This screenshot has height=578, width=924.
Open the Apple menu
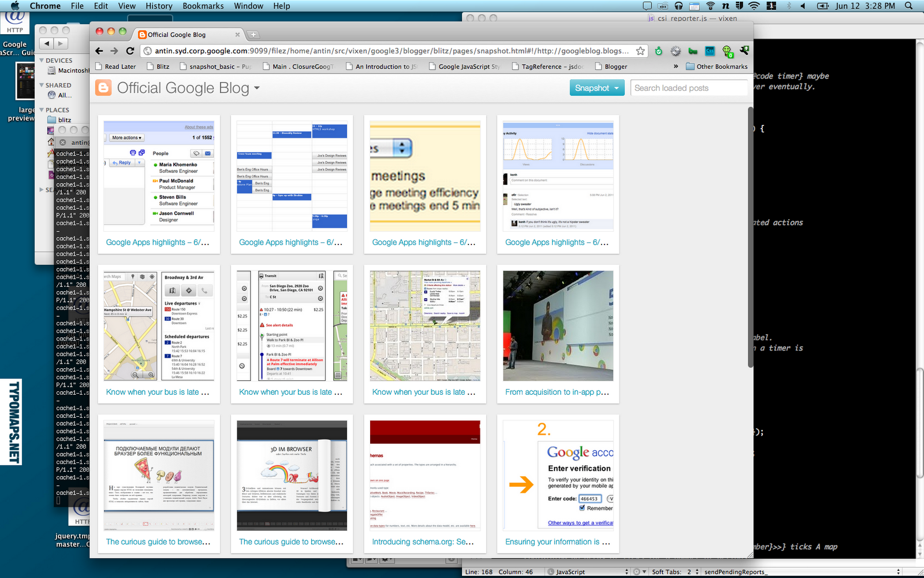[x=16, y=6]
